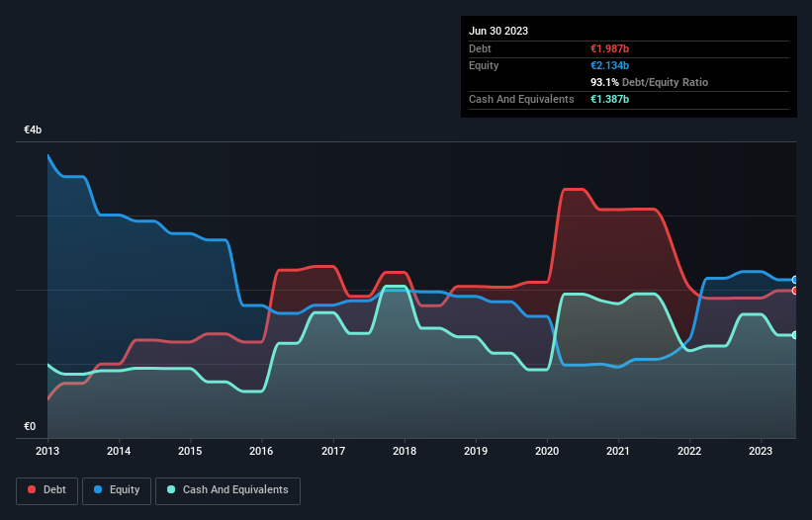
Task: Click the 93.1% Debt/Equity Ratio text
Action: point(650,82)
